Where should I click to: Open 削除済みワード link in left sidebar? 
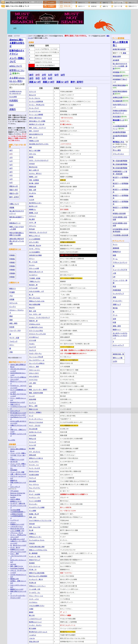click(x=15, y=223)
